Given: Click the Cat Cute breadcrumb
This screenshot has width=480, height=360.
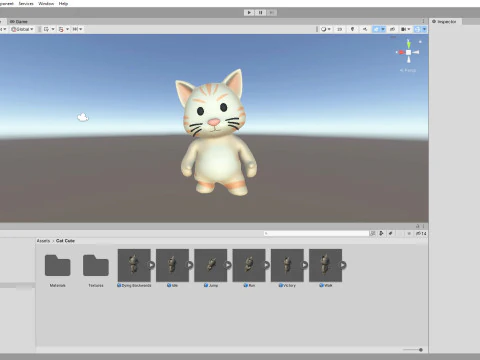Looking at the screenshot, I should [65, 241].
